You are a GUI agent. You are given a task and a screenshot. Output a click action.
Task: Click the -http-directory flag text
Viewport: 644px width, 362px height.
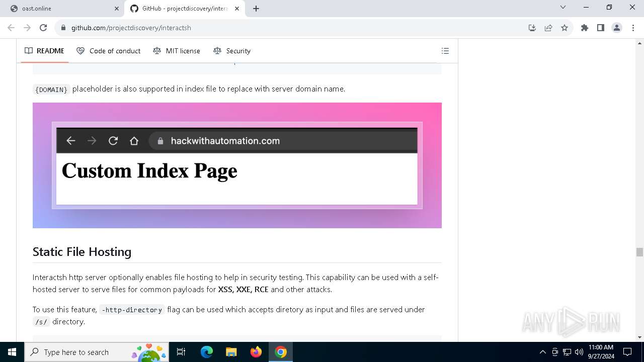pyautogui.click(x=132, y=310)
